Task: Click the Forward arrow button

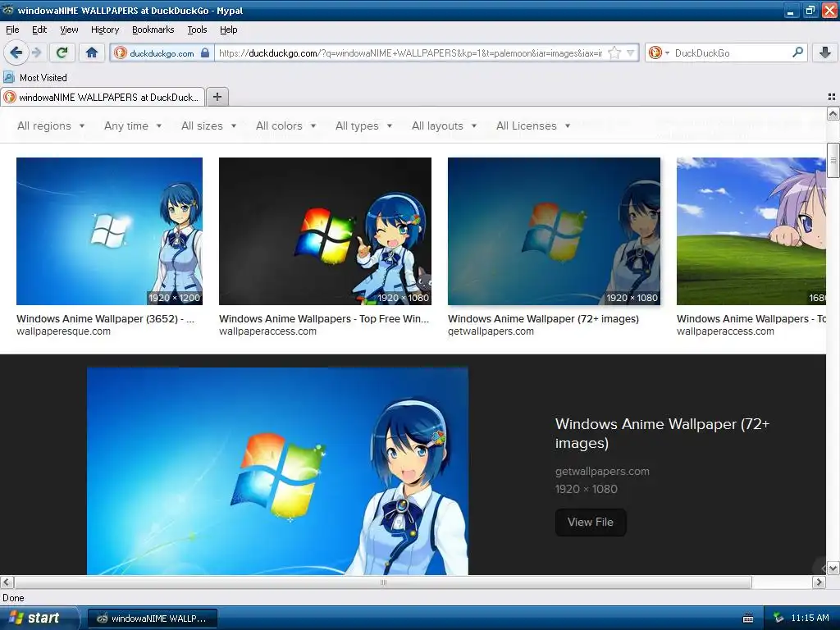Action: pos(36,52)
